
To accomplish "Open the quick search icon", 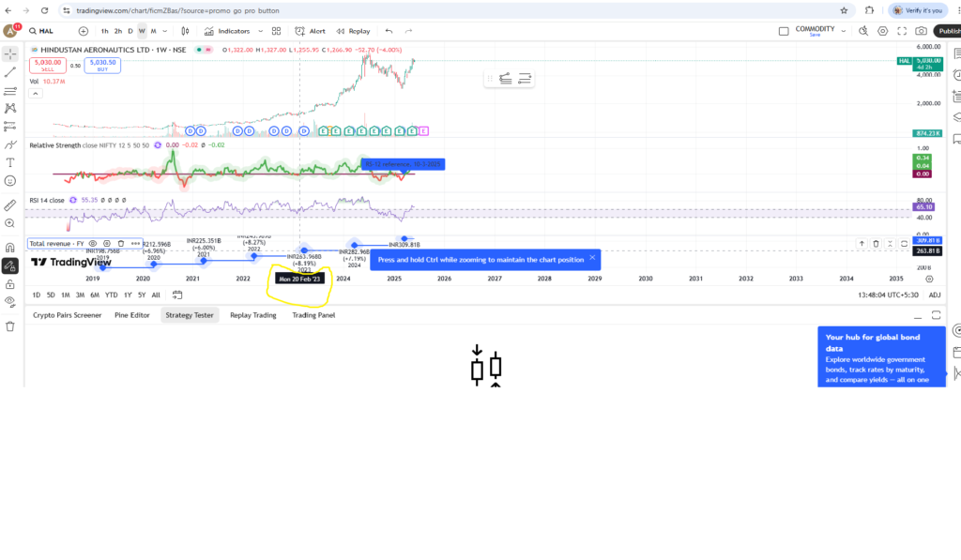I will point(863,31).
